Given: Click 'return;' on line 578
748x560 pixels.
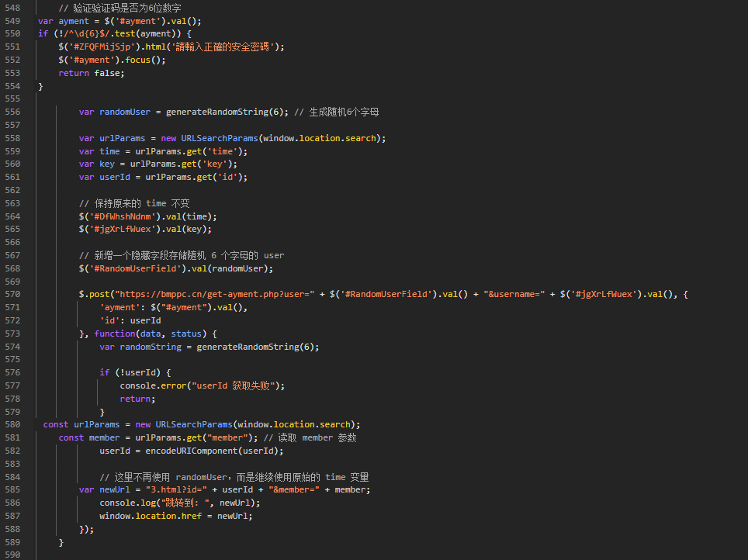Looking at the screenshot, I should point(137,399).
